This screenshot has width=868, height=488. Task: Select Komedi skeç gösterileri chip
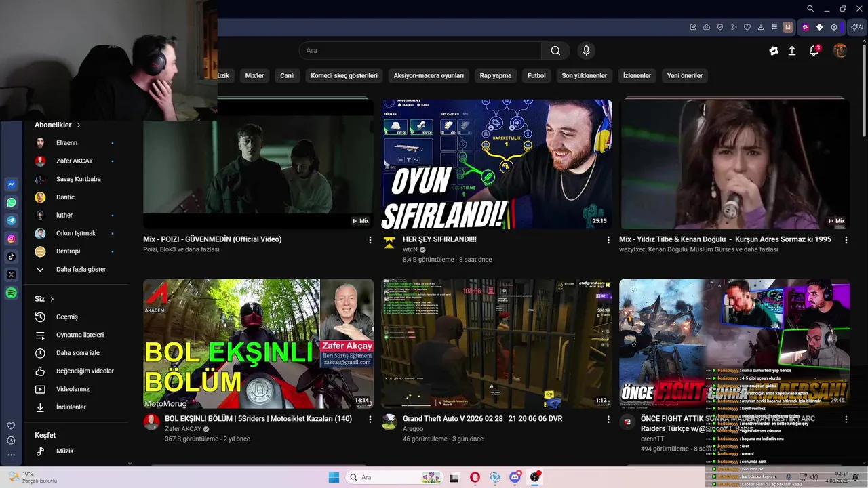click(344, 75)
